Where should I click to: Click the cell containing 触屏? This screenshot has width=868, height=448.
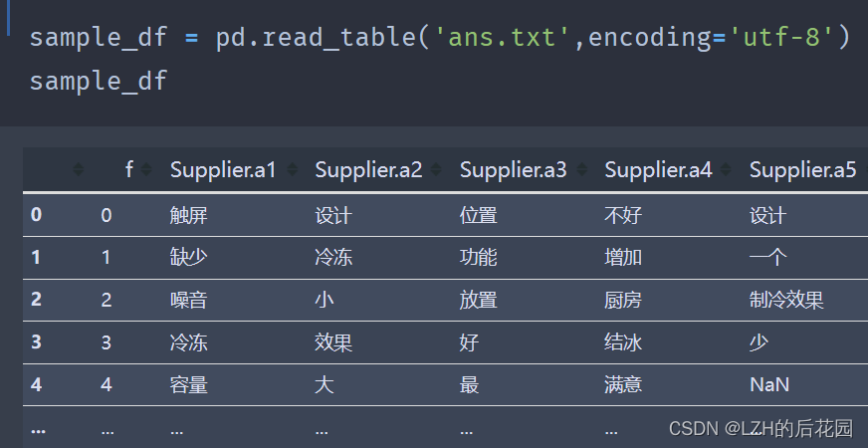pos(189,215)
